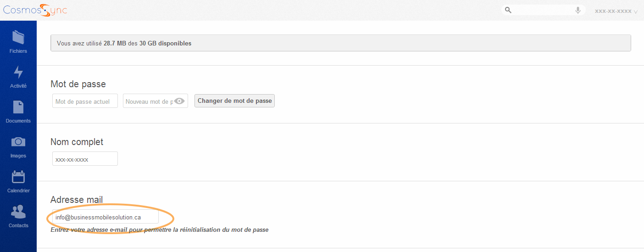The image size is (644, 252).
Task: Click the Activité text label in sidebar
Action: click(18, 86)
